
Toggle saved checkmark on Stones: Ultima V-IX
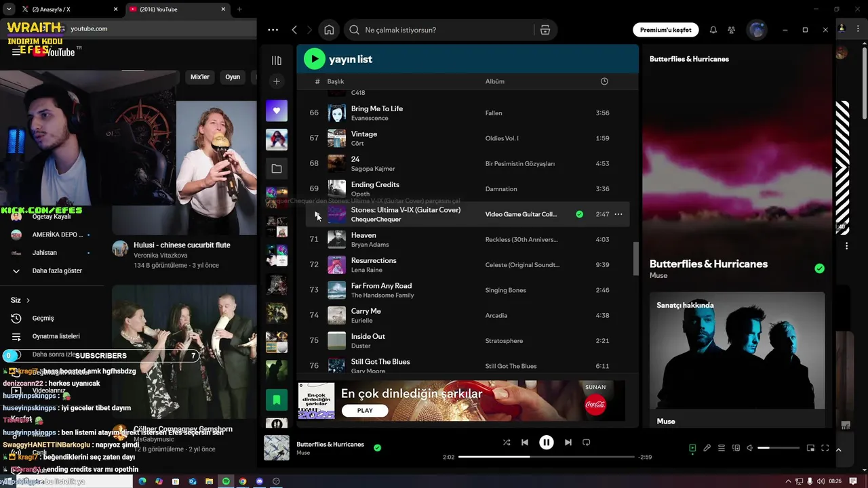click(579, 214)
